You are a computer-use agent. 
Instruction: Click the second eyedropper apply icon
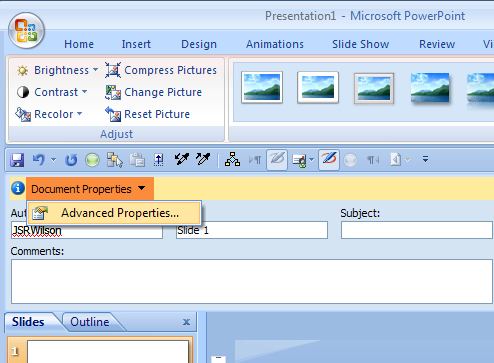203,159
